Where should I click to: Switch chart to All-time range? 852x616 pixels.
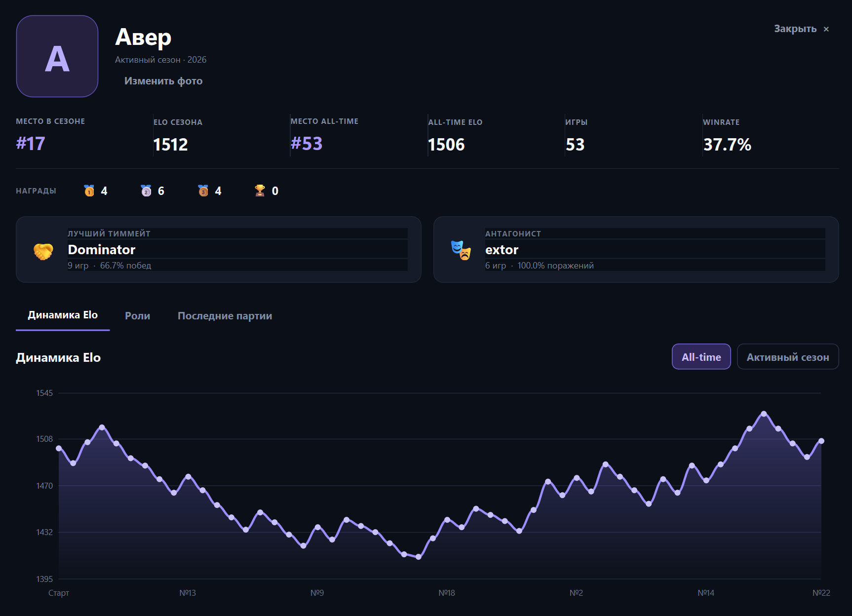[701, 356]
